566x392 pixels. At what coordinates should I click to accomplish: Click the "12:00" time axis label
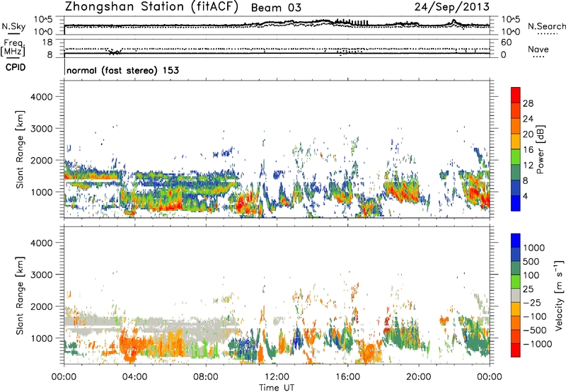[x=277, y=377]
